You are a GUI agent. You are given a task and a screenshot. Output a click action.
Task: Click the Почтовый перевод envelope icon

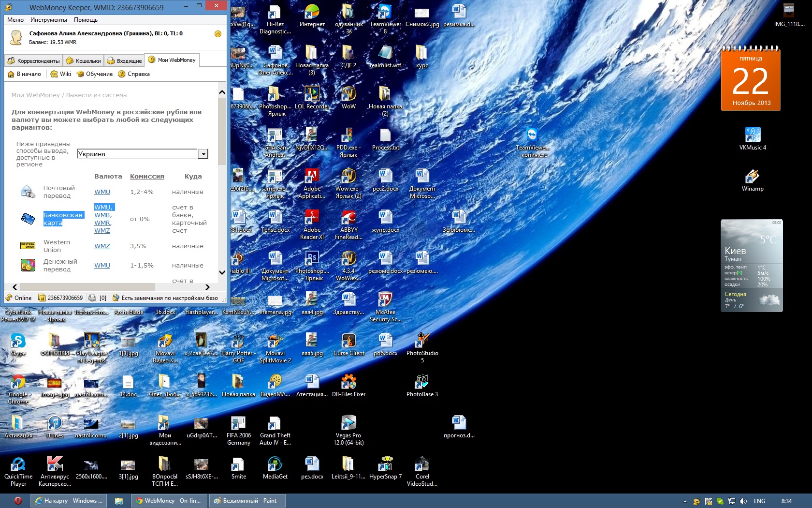tap(28, 192)
